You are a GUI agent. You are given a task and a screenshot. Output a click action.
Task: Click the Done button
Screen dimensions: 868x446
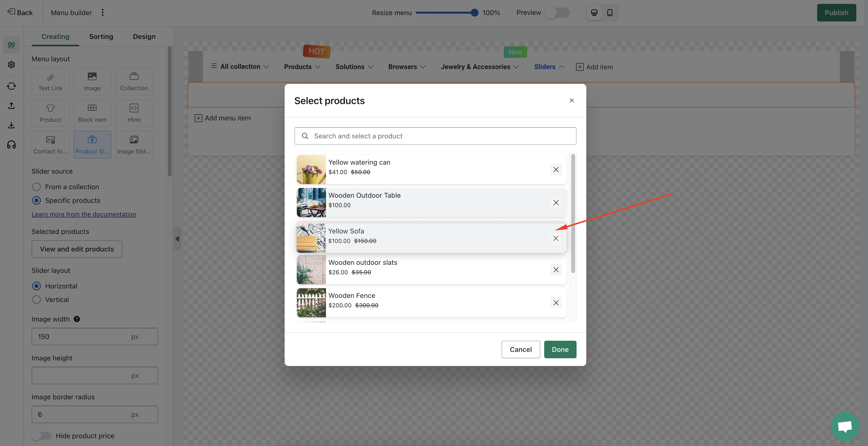(x=560, y=349)
